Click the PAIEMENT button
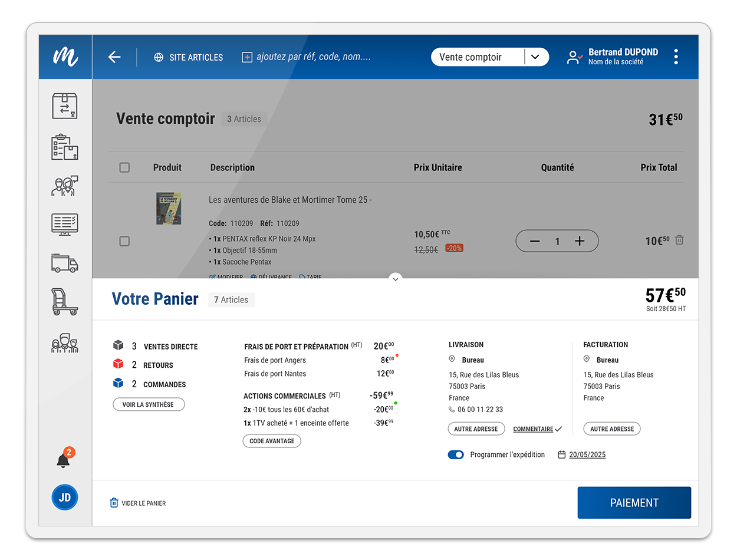737x560 pixels. pos(634,503)
